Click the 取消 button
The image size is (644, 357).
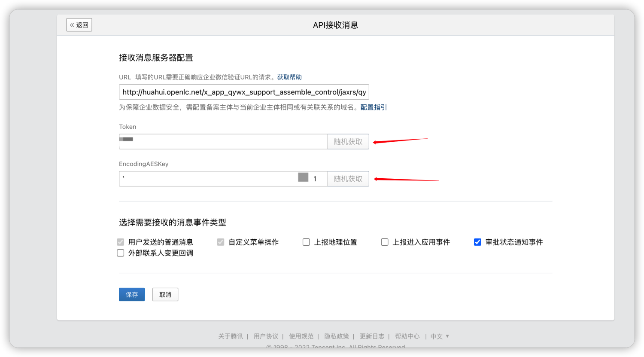165,295
